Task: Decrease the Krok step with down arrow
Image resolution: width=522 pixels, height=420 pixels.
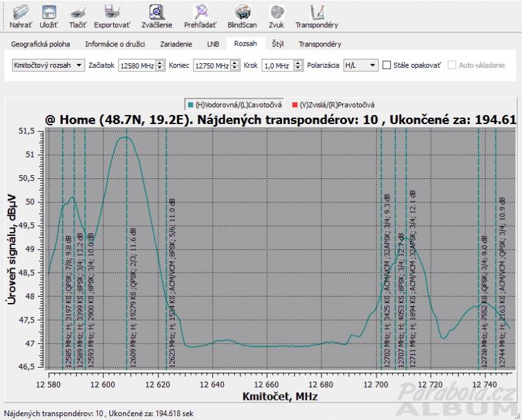Action: pos(298,68)
